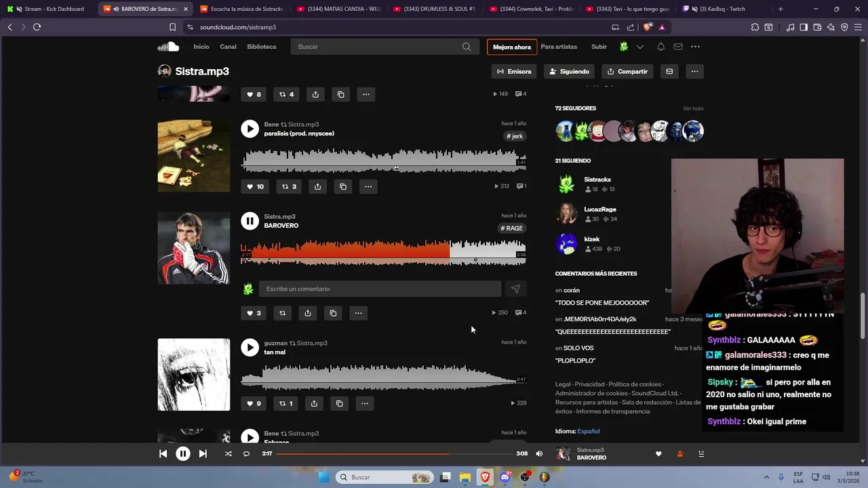Image resolution: width=868 pixels, height=488 pixels.
Task: Click the volume speaker icon
Action: pos(539,453)
